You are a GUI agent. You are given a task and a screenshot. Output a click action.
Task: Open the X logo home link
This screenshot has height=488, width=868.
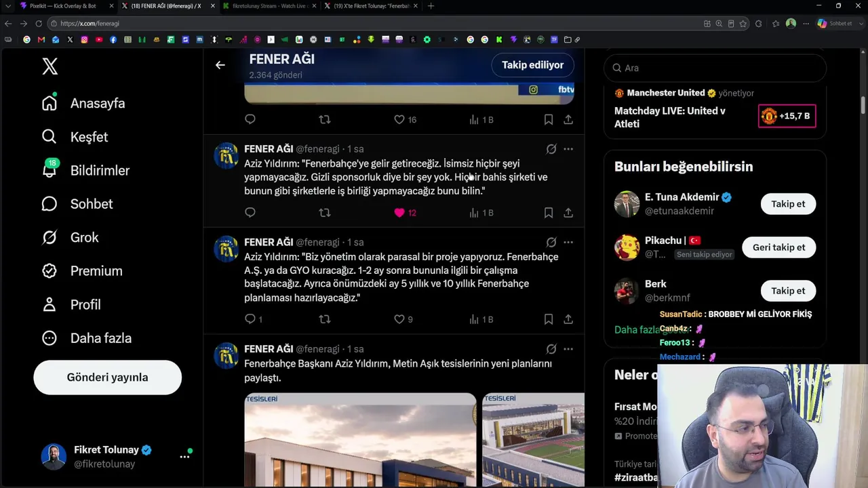(x=50, y=66)
